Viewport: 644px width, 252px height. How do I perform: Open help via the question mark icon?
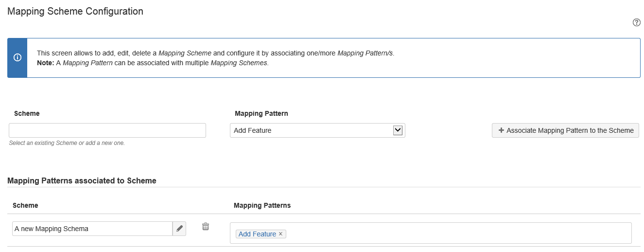(x=636, y=22)
